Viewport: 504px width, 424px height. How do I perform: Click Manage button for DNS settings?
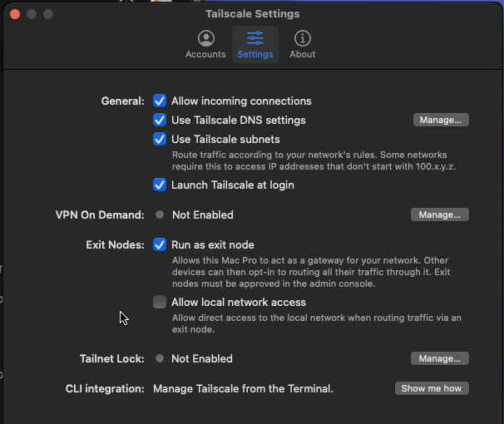(x=441, y=120)
